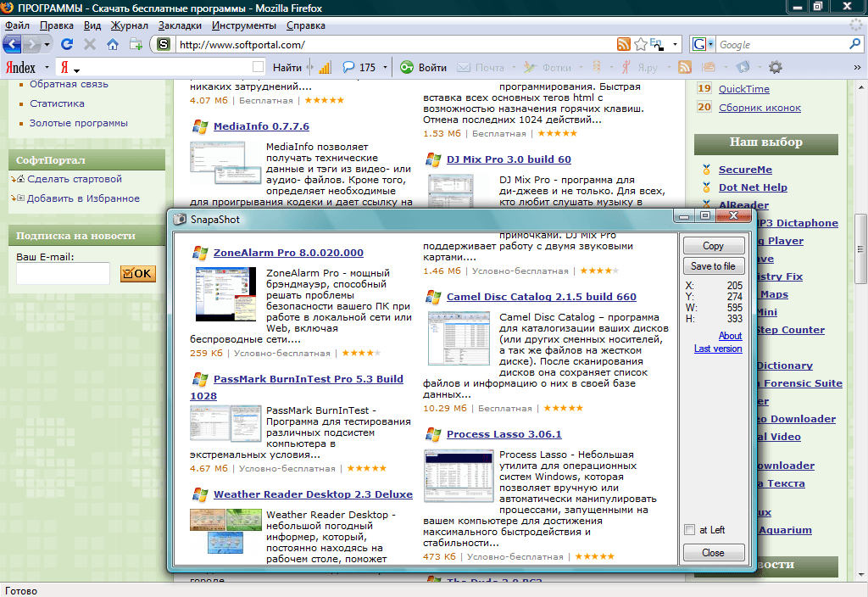Focus the Google search input field
The image size is (868, 597).
pos(782,44)
